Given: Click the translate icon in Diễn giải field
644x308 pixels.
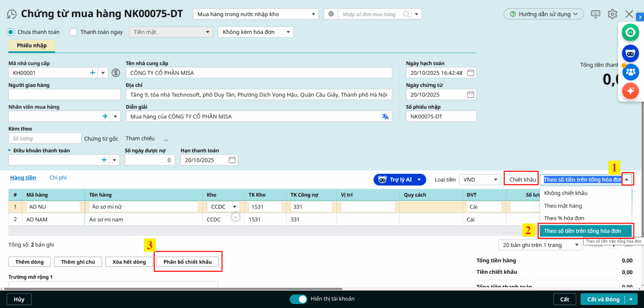Looking at the screenshot, I should click(385, 117).
